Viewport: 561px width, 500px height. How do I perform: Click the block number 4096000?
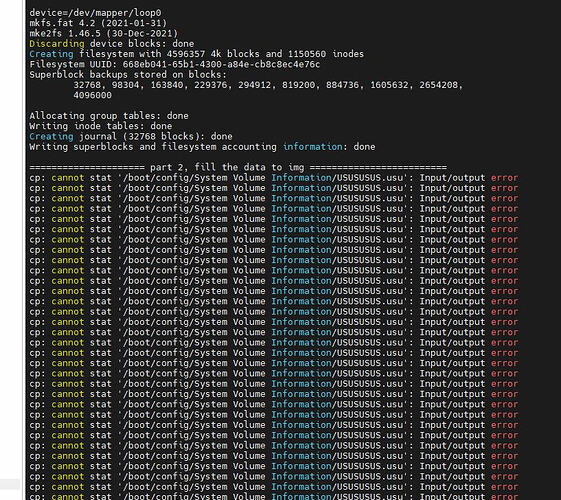[x=92, y=95]
